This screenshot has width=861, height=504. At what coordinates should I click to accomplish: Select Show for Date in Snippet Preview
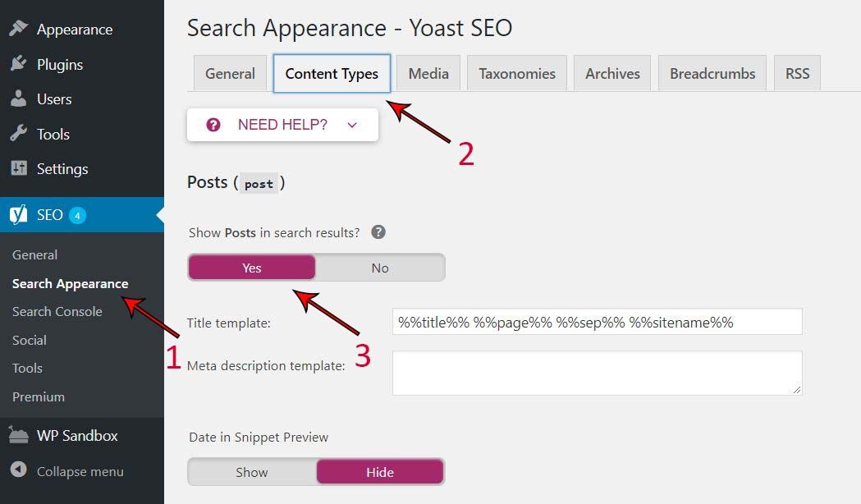pyautogui.click(x=251, y=472)
